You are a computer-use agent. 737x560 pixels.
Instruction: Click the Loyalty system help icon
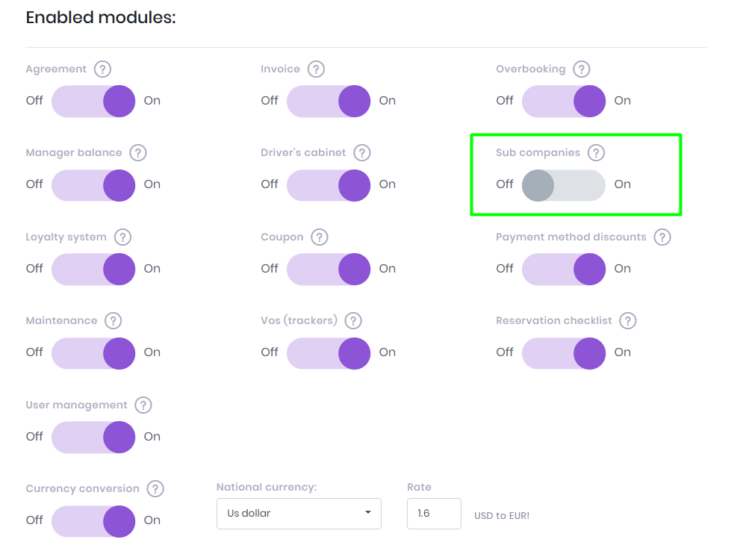point(122,237)
